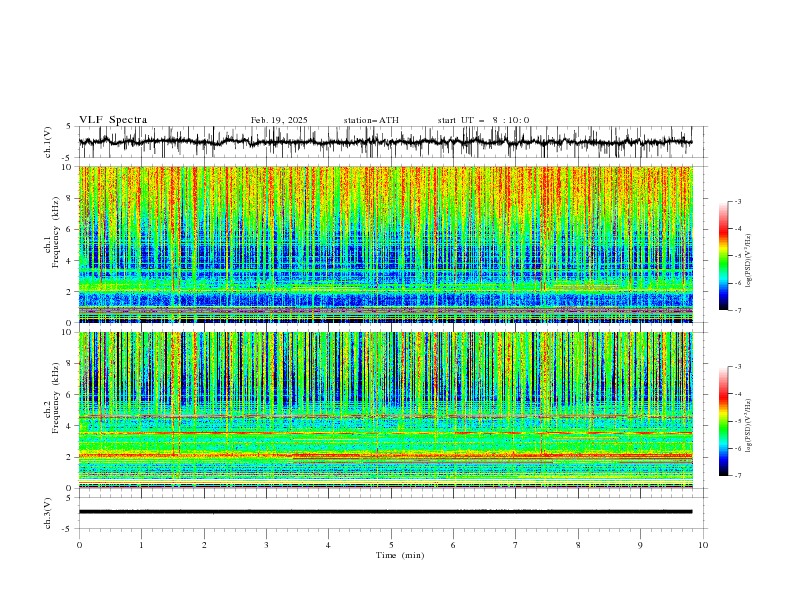
Task: Click inside the ch.1 spectrogram panel
Action: [x=385, y=244]
